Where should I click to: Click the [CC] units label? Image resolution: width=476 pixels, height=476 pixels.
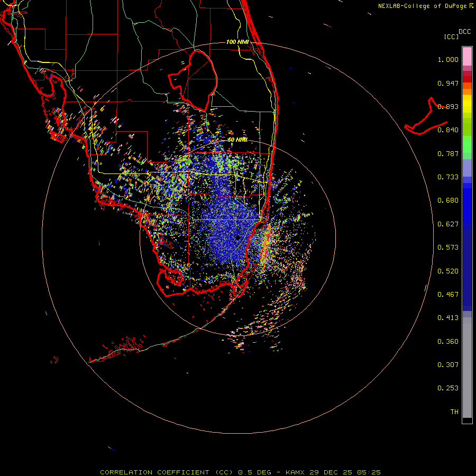tap(452, 36)
